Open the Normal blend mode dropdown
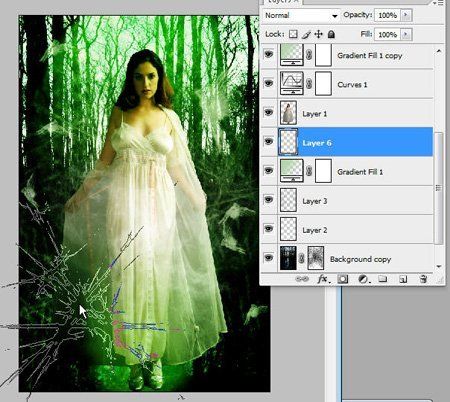 301,15
